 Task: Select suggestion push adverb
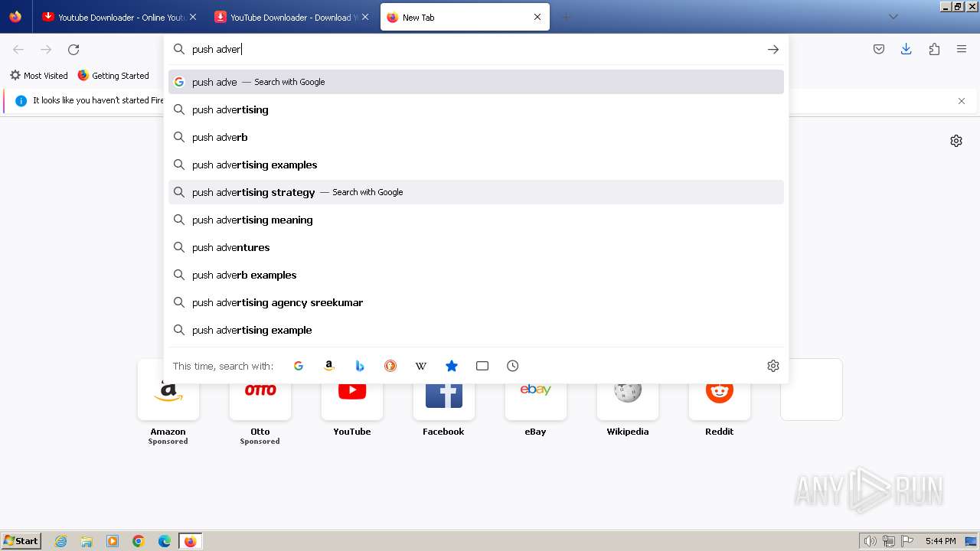[476, 137]
